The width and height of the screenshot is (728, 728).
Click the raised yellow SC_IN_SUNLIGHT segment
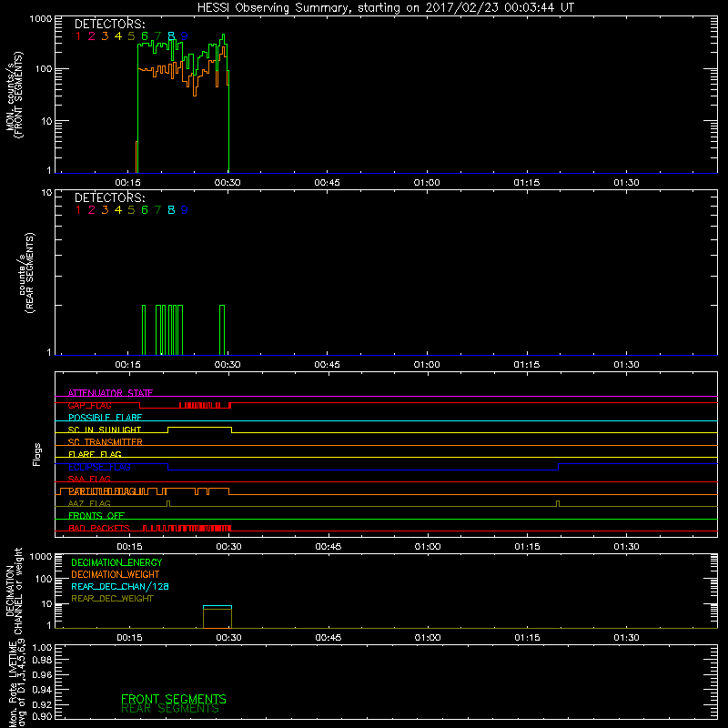(199, 428)
